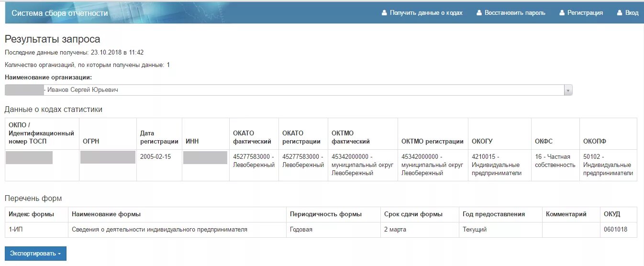644x266 pixels.
Task: Click the Система сбора отчетности header title
Action: pos(60,13)
